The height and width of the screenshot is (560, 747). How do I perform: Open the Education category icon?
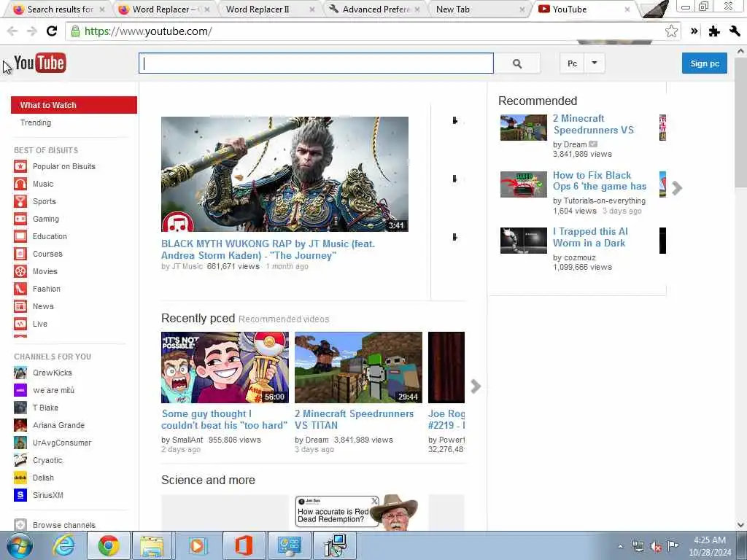click(20, 236)
